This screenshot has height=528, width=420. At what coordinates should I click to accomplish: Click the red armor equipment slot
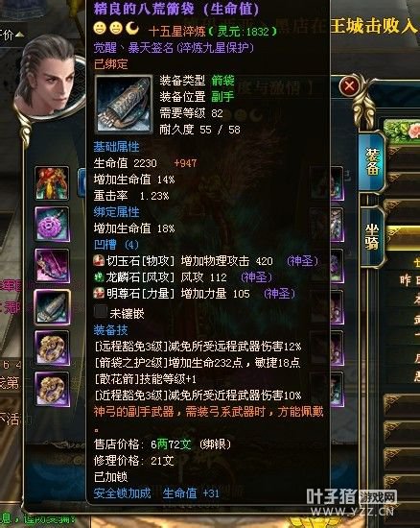[52, 183]
